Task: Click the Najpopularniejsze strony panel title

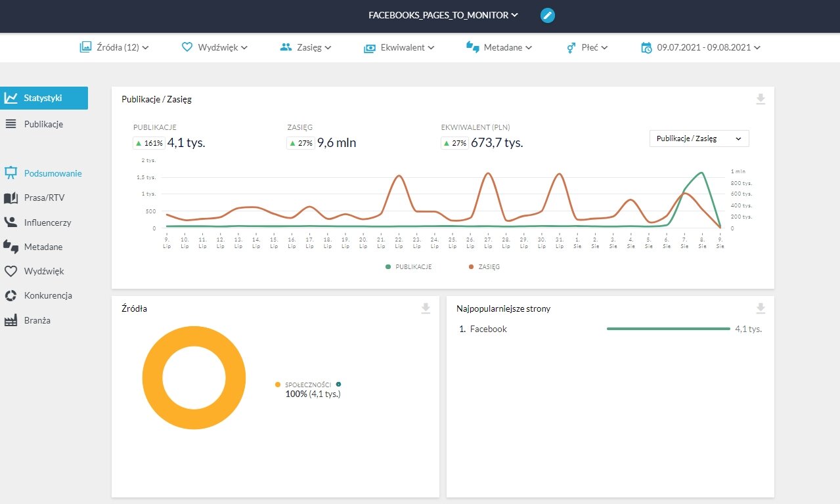Action: click(504, 308)
